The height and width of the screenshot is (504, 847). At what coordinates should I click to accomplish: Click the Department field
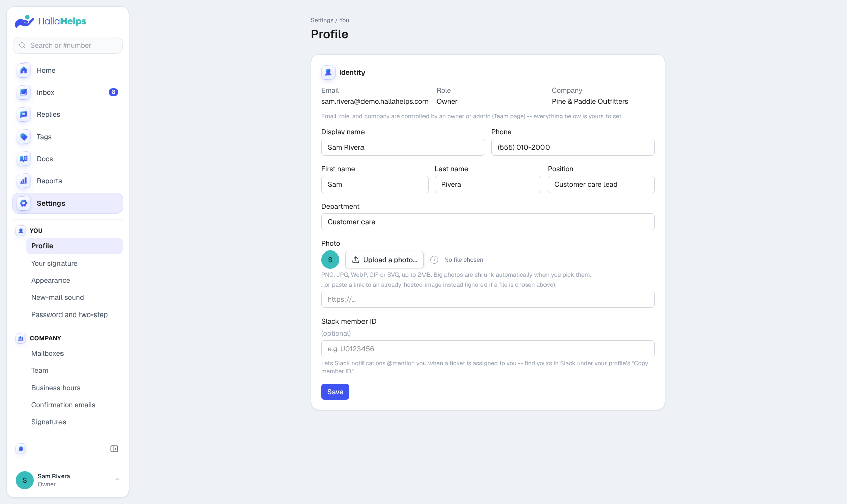click(x=488, y=222)
